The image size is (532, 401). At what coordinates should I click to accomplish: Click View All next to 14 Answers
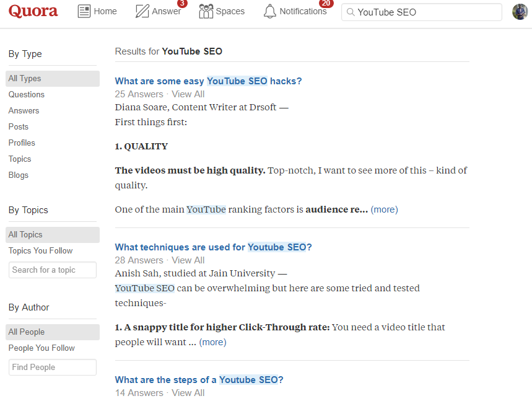tap(188, 393)
